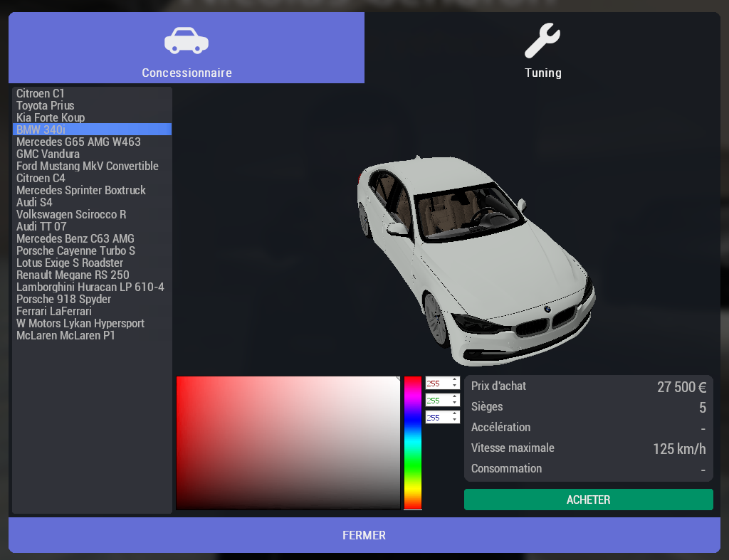Click the BMW 3D car preview
The width and height of the screenshot is (729, 560).
tap(476, 260)
